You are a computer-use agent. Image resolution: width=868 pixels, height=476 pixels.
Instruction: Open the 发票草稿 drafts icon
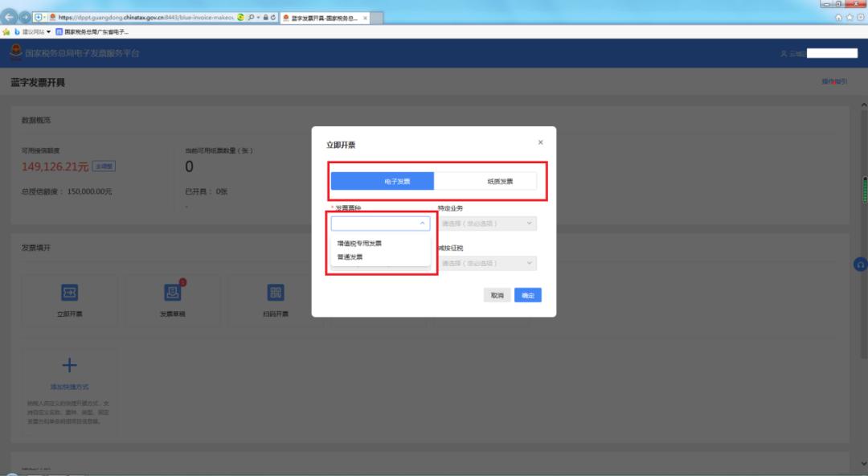pyautogui.click(x=172, y=293)
